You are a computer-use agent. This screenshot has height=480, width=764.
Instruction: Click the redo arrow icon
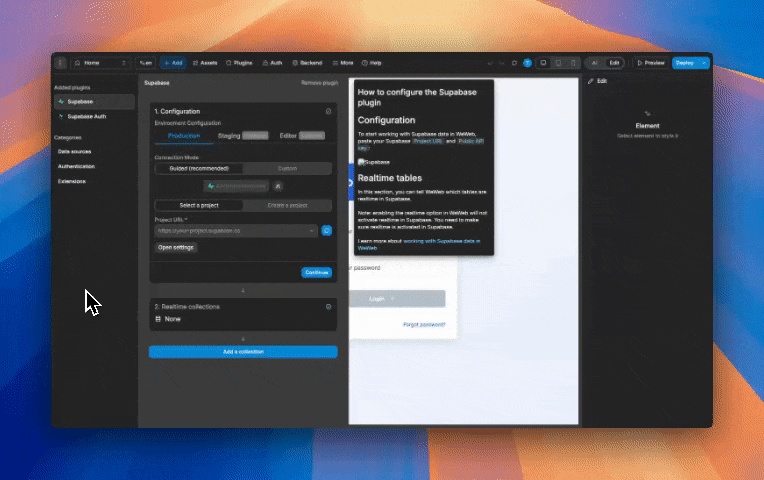tap(502, 63)
